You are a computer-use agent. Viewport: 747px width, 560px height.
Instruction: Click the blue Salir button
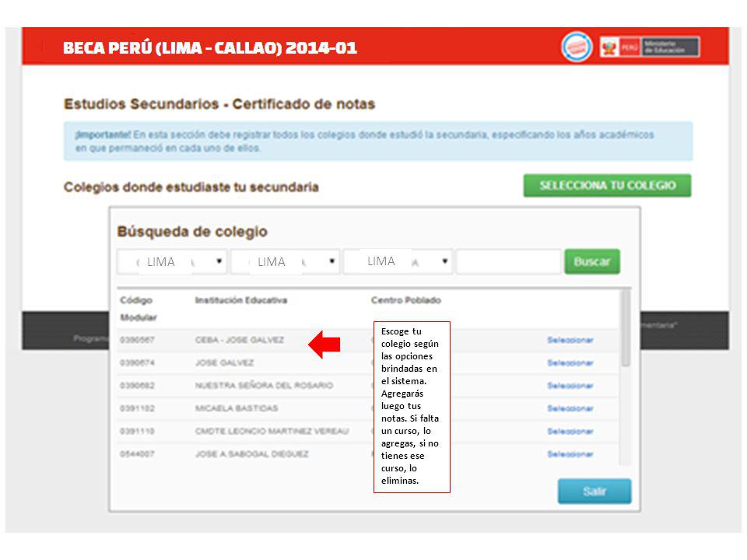[594, 491]
